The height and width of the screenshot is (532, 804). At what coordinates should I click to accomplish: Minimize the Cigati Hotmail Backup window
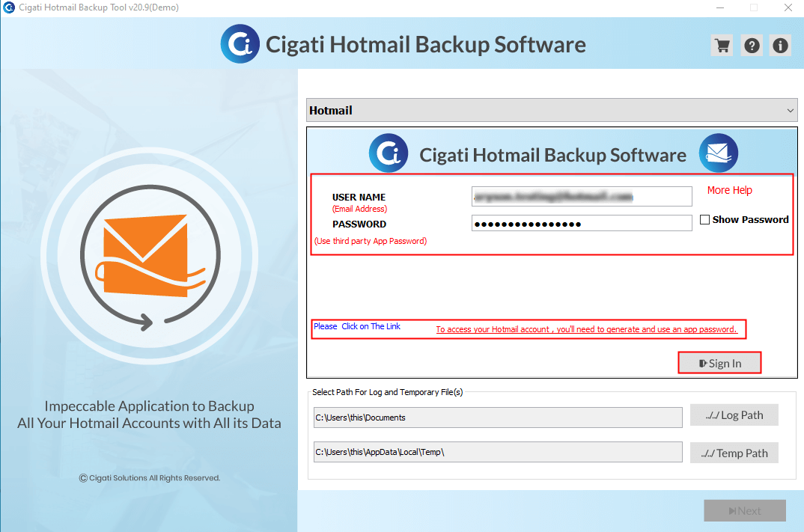click(x=720, y=7)
